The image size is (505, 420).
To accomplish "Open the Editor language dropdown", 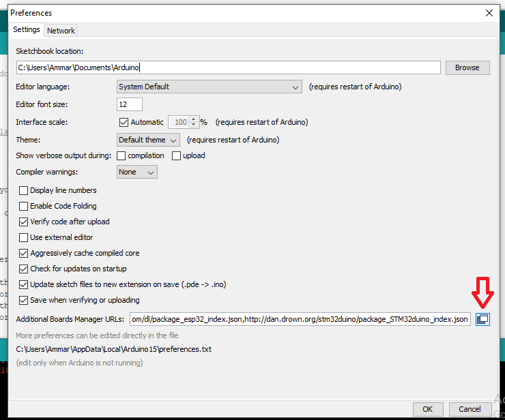I will click(x=209, y=87).
